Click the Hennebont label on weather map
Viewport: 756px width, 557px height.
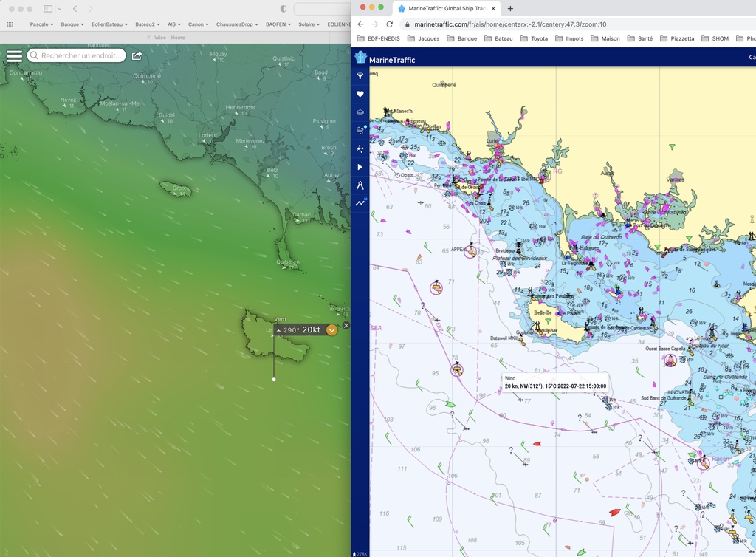tap(241, 108)
